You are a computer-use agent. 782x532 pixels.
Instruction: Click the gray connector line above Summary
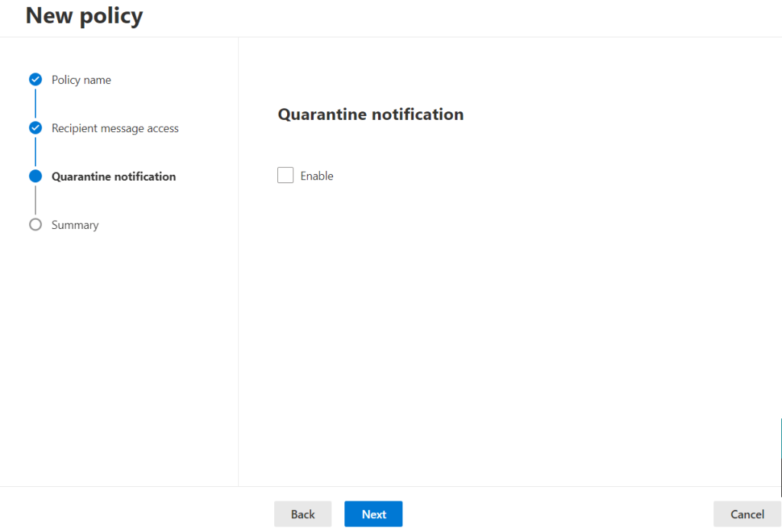tap(35, 200)
